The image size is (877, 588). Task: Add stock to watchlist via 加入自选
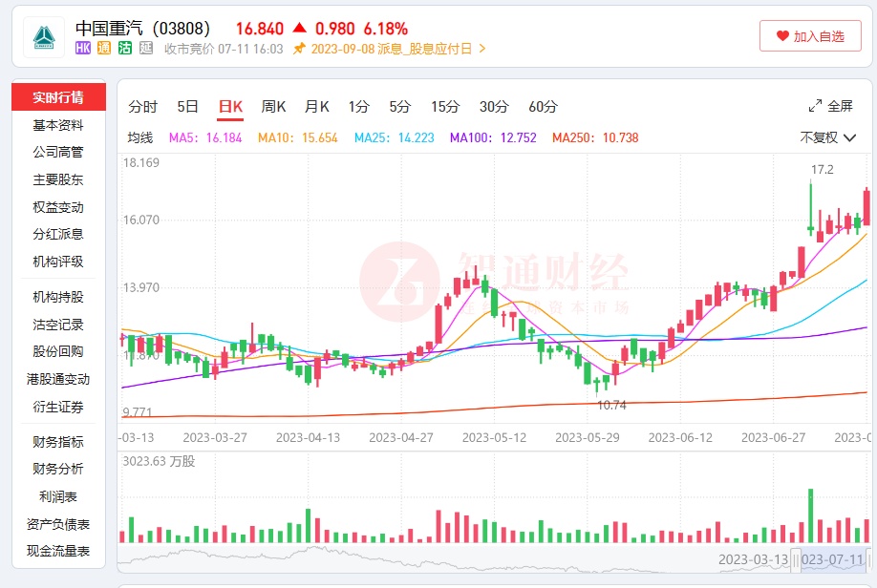[x=810, y=36]
